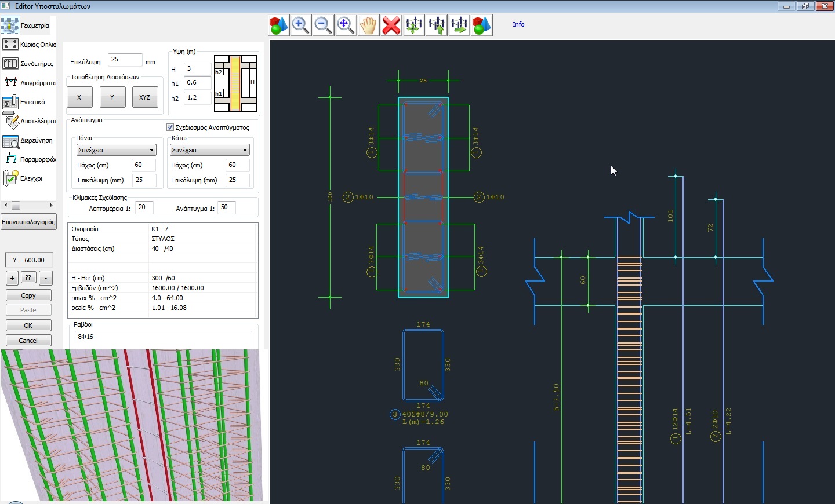Select the 1600.00 / 1600.00 area cell
835x504 pixels.
203,288
